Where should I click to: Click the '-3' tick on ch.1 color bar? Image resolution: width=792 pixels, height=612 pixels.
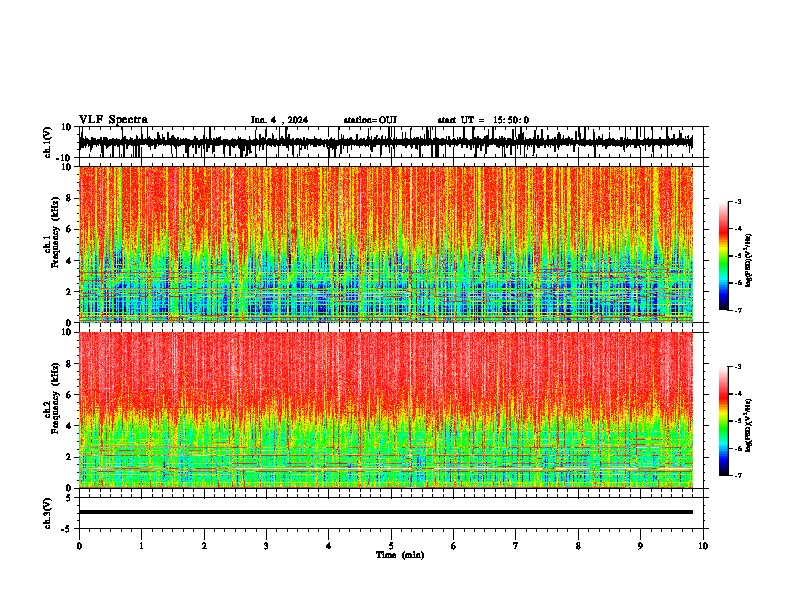tap(738, 201)
